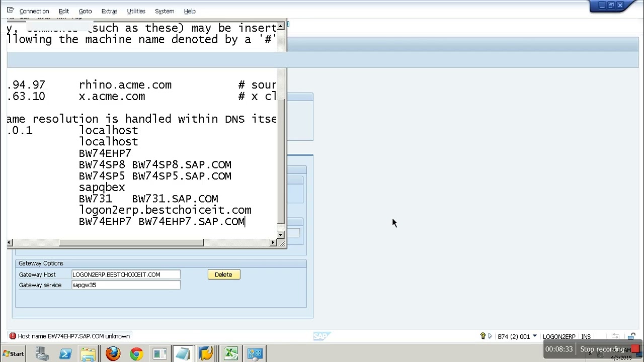
Task: Open the Help menu
Action: (190, 11)
